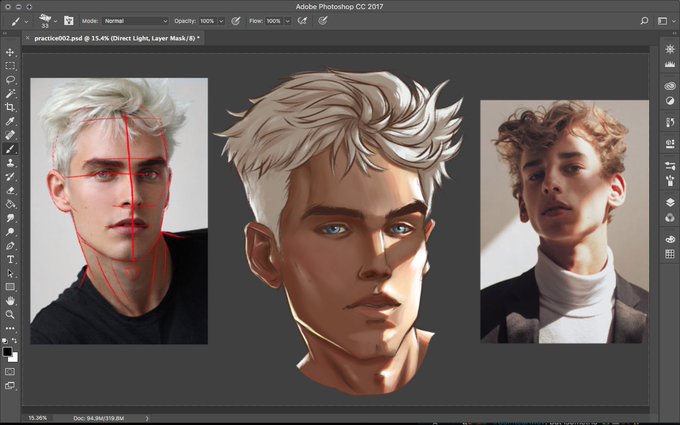Click the Opacity value field
Screen dimensions: 680x425
click(207, 21)
